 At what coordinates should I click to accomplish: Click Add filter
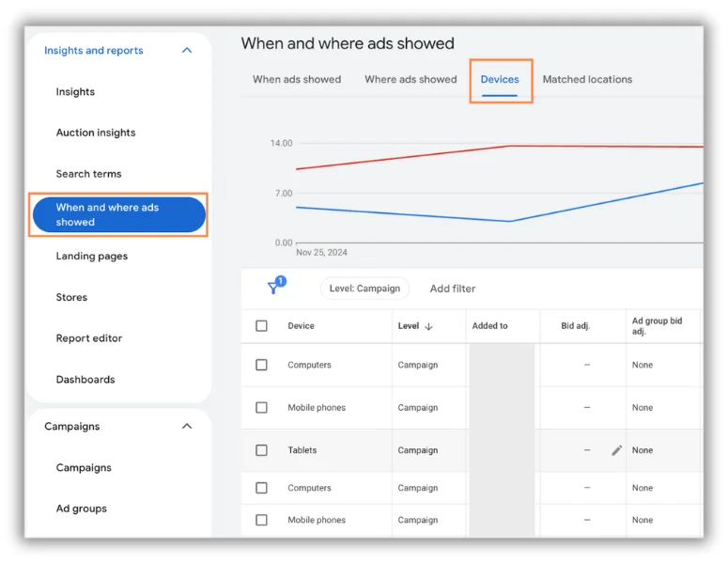tap(452, 289)
